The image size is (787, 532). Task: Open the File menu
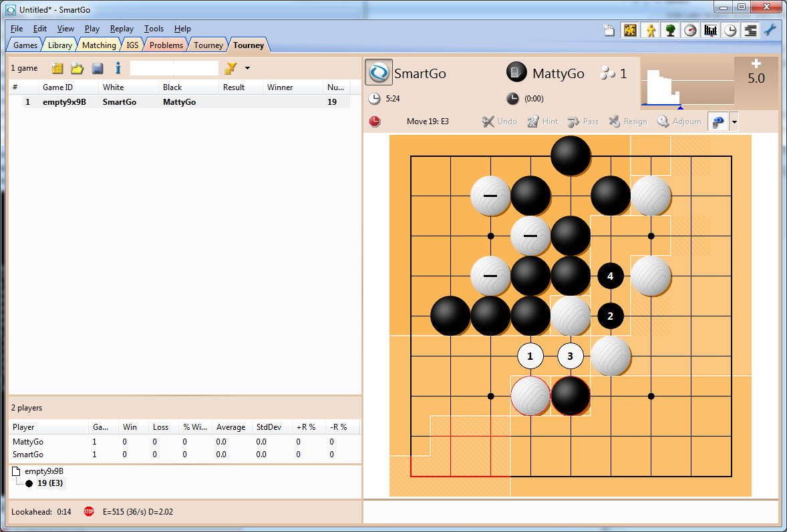[x=17, y=29]
